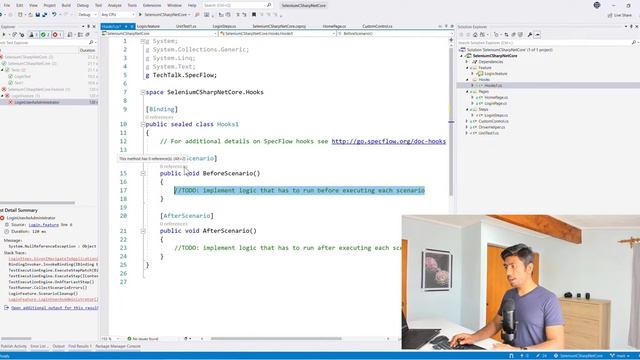The height and width of the screenshot is (360, 640).
Task: Pin the Solution Explorer panel
Action: click(x=631, y=27)
